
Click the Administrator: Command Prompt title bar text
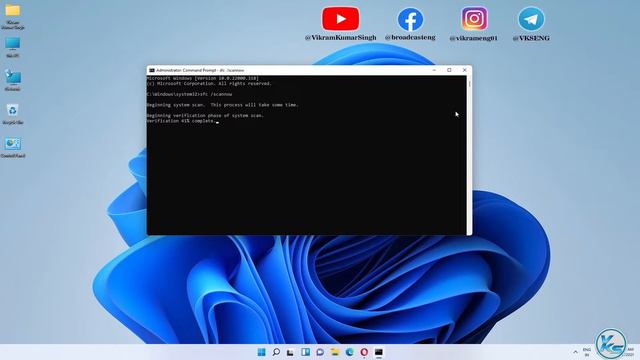200,70
